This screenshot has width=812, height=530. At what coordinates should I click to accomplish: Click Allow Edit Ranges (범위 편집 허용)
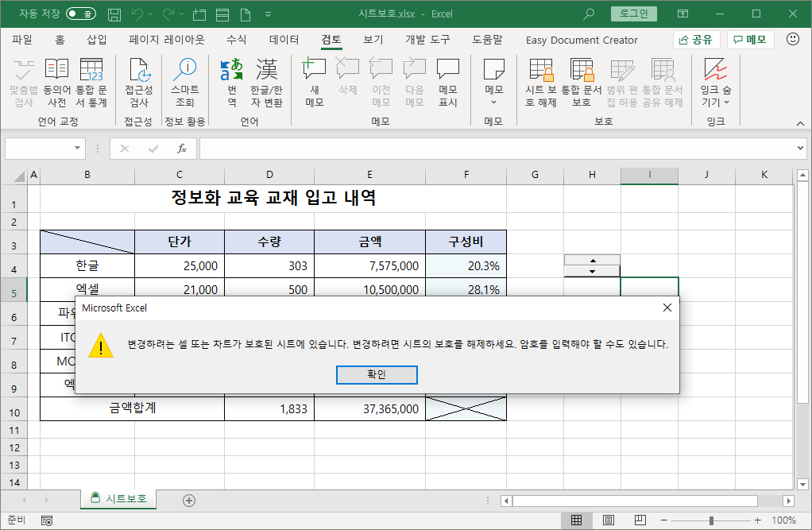(x=622, y=83)
